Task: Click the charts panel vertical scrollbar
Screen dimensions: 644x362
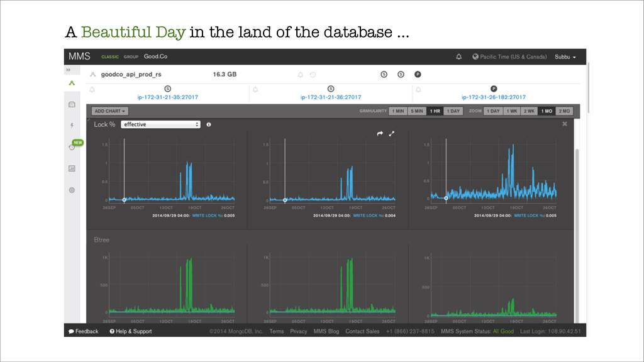Action: (577, 236)
